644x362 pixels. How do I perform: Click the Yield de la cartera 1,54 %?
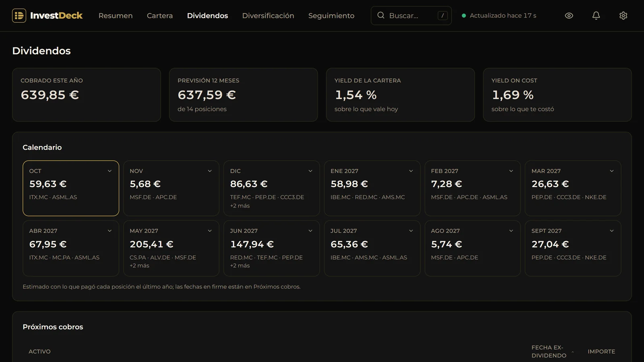[356, 95]
